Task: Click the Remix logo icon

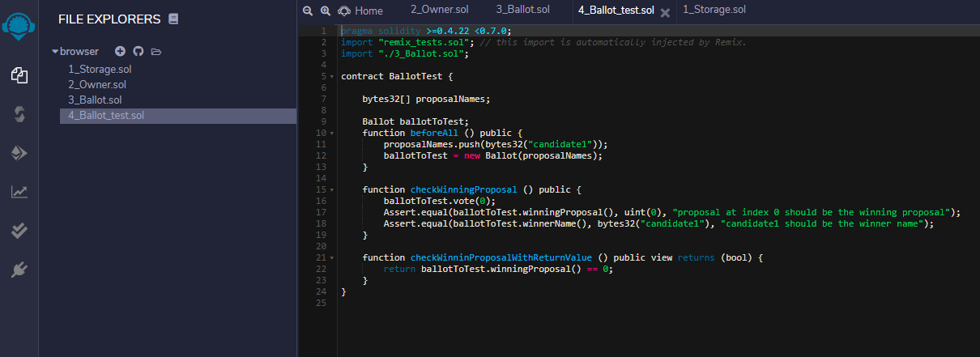Action: click(19, 28)
